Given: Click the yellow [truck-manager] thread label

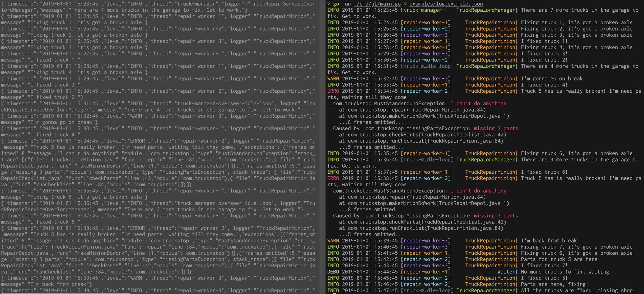Looking at the screenshot, I should click(x=423, y=10).
